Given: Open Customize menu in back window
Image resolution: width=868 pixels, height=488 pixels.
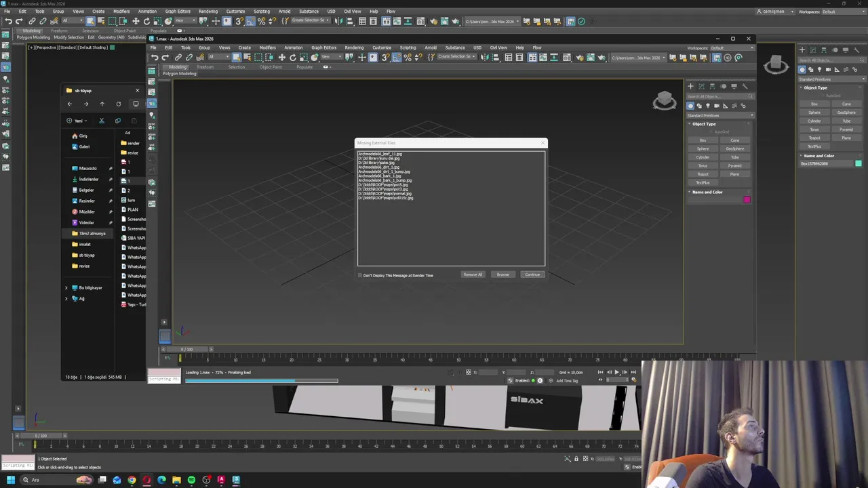Looking at the screenshot, I should (235, 11).
